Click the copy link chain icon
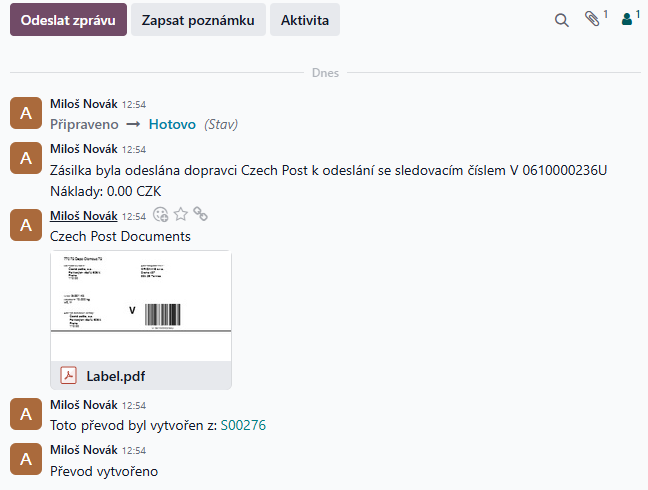Viewport: 648px width, 490px height. pyautogui.click(x=200, y=214)
